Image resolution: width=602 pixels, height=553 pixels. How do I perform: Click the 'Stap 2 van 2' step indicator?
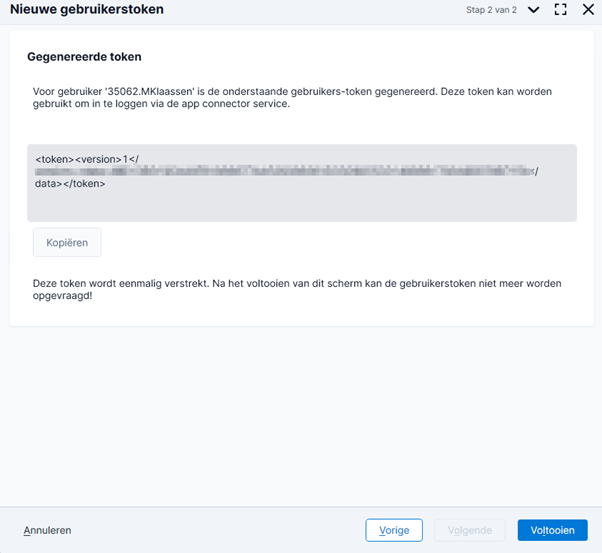pos(491,10)
